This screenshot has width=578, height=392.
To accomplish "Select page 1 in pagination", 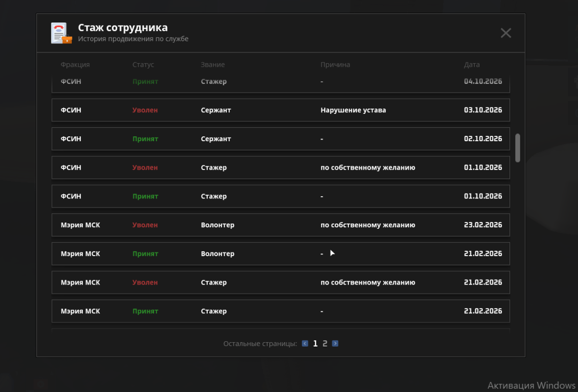I will [315, 343].
